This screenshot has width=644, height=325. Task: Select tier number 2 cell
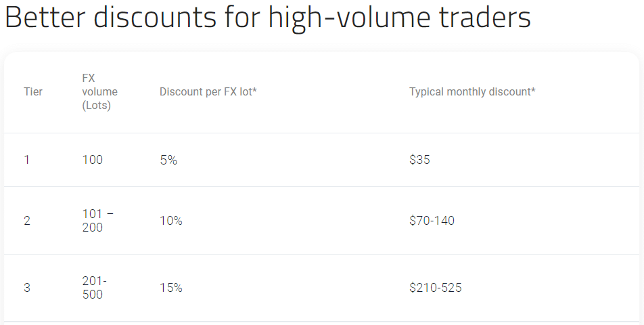pyautogui.click(x=26, y=221)
